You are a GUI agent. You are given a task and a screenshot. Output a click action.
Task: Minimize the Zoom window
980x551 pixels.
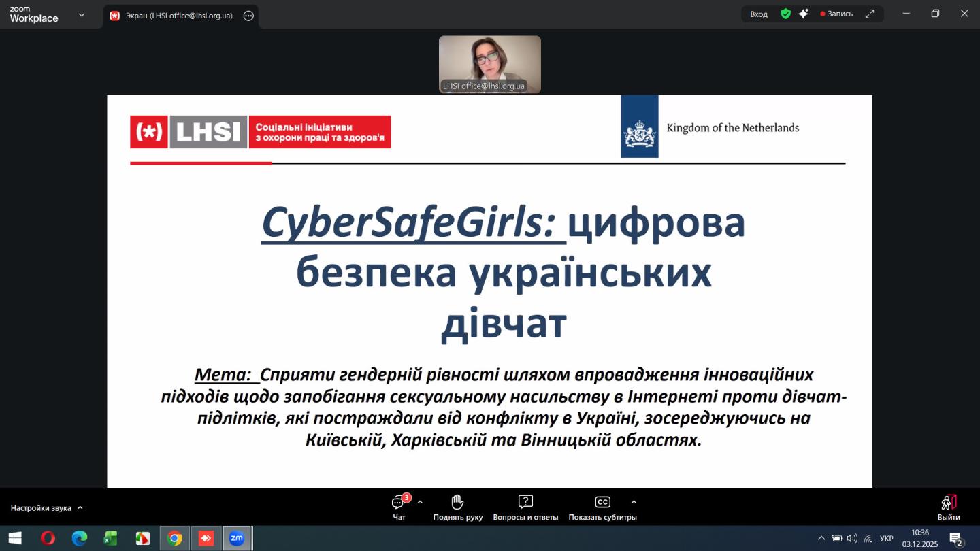pyautogui.click(x=906, y=14)
